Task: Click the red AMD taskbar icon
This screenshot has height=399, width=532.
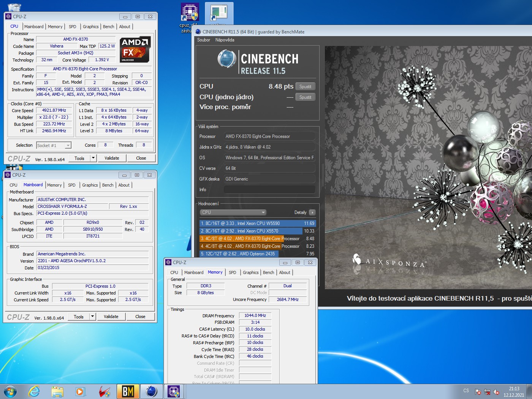Action: coord(104,391)
